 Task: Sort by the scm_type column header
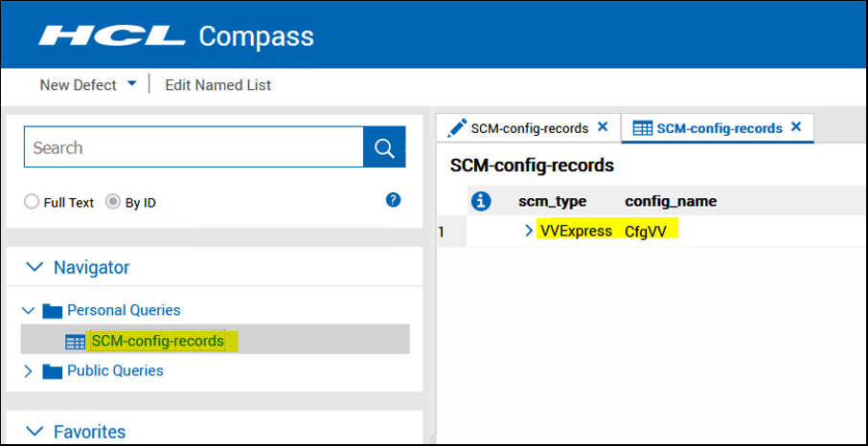[x=553, y=201]
